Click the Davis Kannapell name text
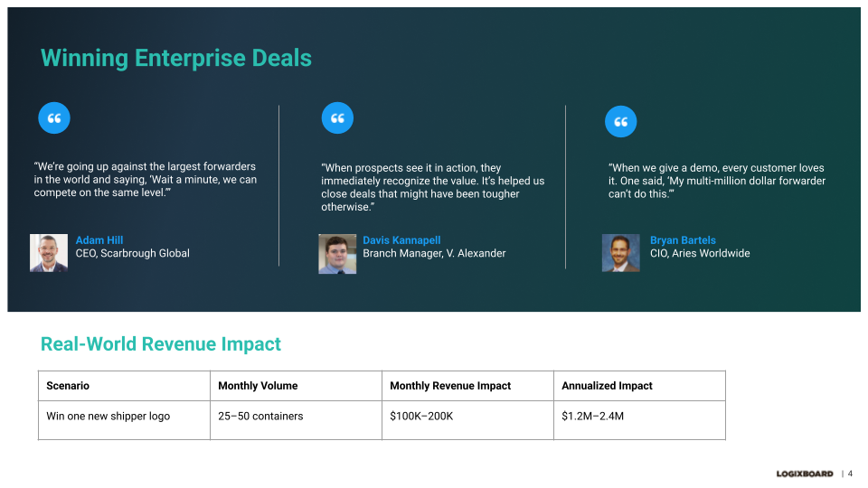Viewport: 868px width, 488px height. [401, 240]
